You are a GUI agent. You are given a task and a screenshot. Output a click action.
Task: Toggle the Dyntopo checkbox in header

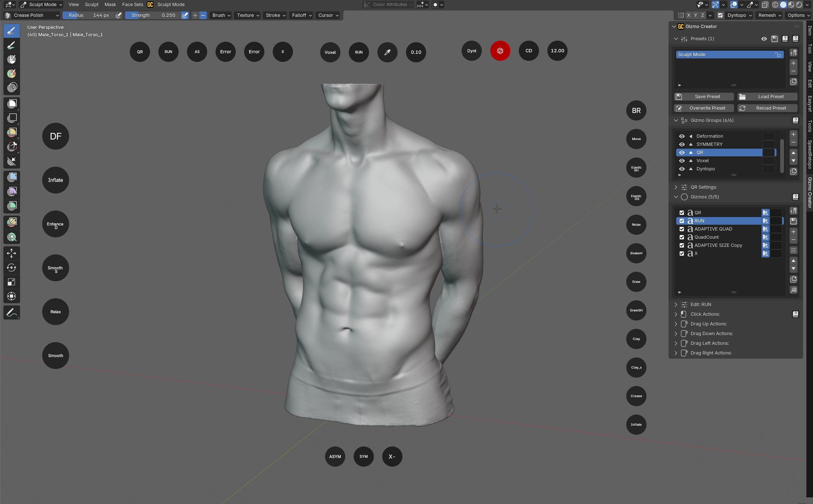720,15
